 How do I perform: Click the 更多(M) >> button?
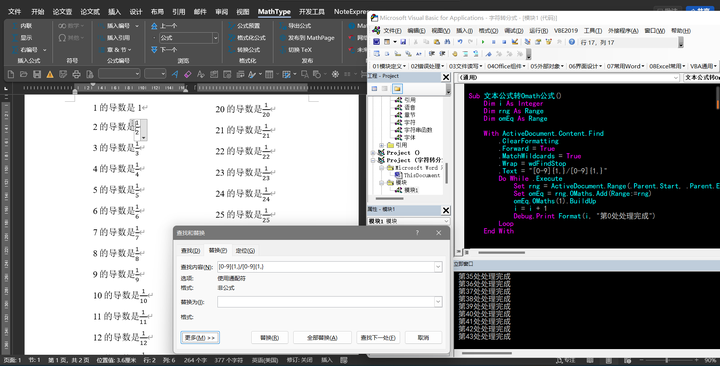[x=200, y=338]
